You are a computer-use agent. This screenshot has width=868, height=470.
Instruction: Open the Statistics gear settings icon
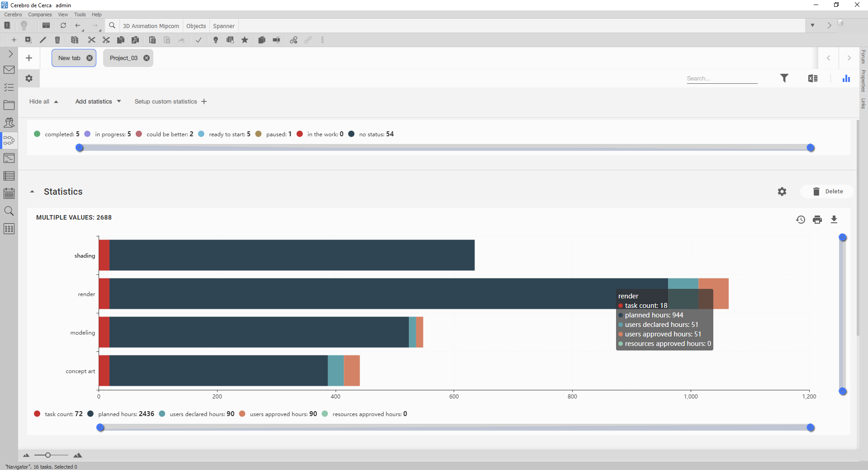(x=782, y=192)
